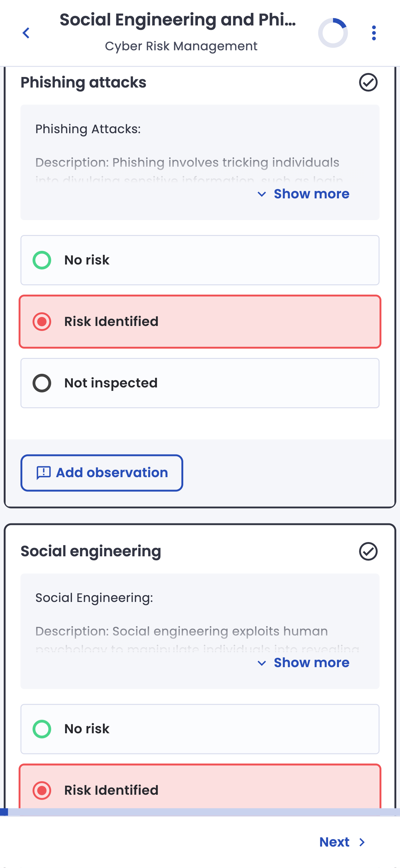Select No risk for Phishing attacks

pos(200,260)
